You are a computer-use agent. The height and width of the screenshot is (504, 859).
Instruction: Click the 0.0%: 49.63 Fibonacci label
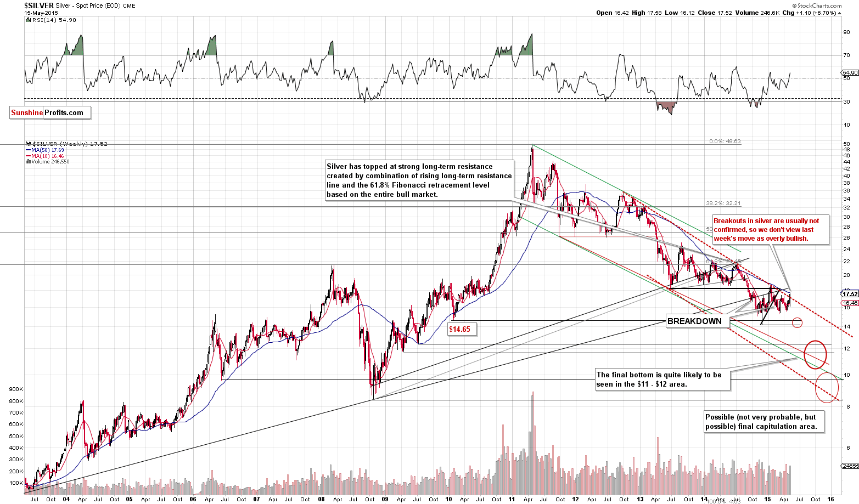pos(725,141)
